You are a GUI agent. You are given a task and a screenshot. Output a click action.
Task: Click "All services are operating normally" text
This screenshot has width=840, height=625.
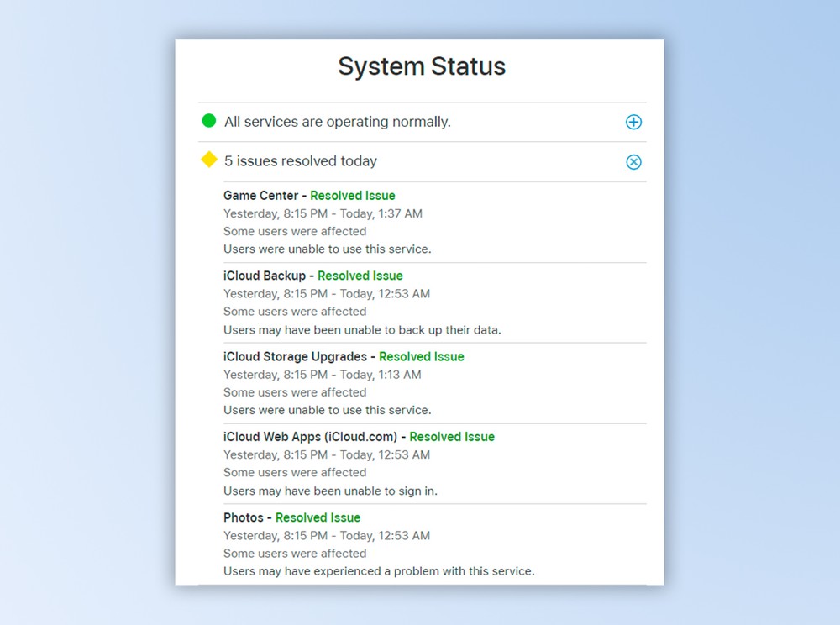tap(337, 122)
